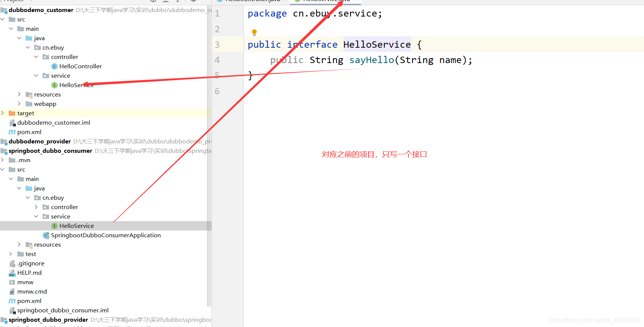Click the mvnw.cmd file icon
This screenshot has height=327, width=644.
coord(12,292)
